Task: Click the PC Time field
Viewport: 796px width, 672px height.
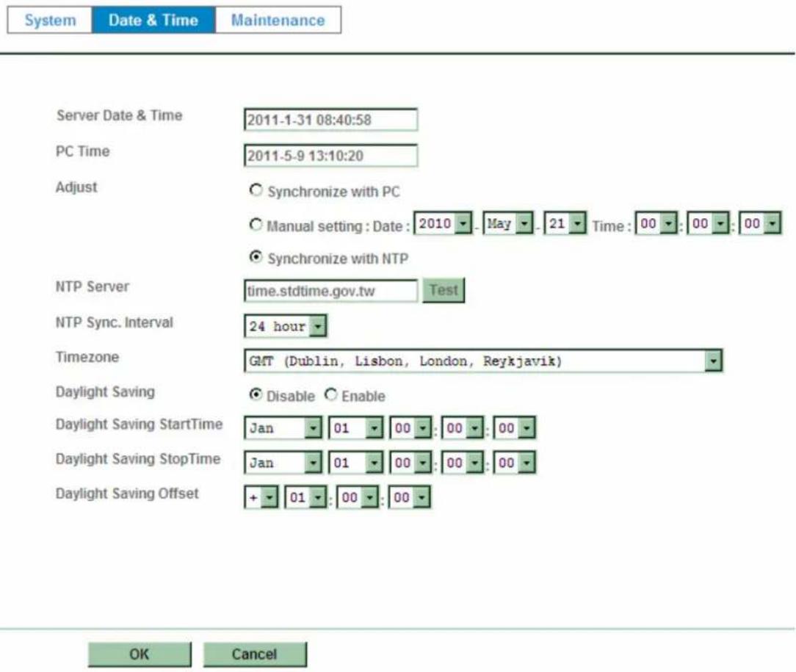Action: click(330, 156)
